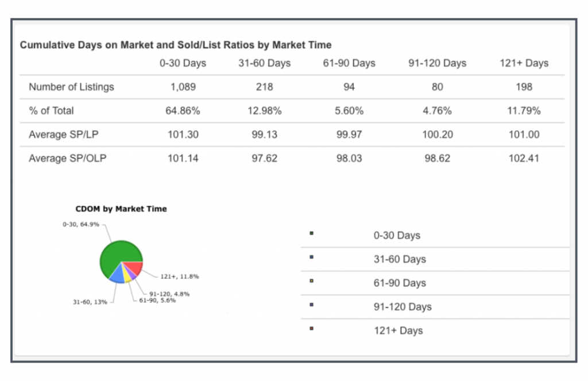Click the 61-90 Days legend label
This screenshot has width=588, height=381.
tap(400, 283)
